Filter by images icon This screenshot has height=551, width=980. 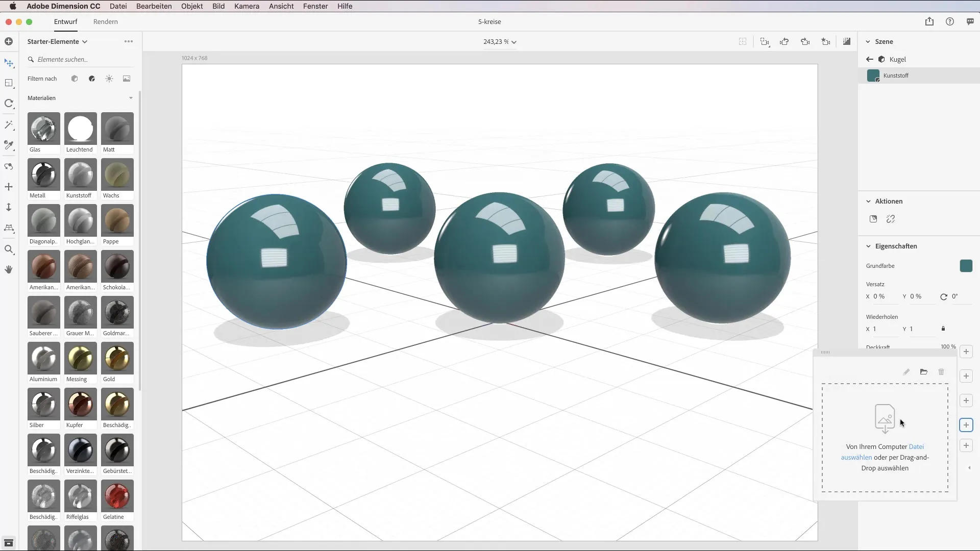[x=127, y=79]
